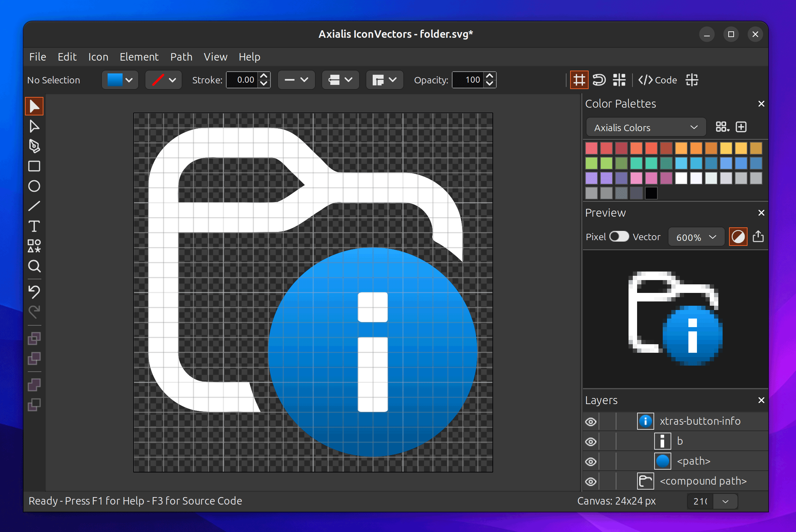
Task: Click the <path> layer thumbnail
Action: click(663, 461)
